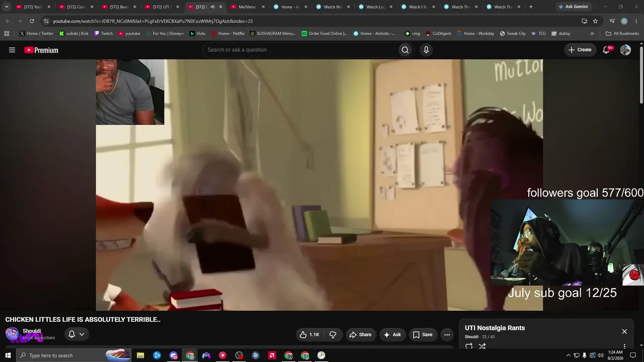The width and height of the screenshot is (644, 362).
Task: Click the UTI Nostalgia Rants playlist title
Action: (495, 328)
